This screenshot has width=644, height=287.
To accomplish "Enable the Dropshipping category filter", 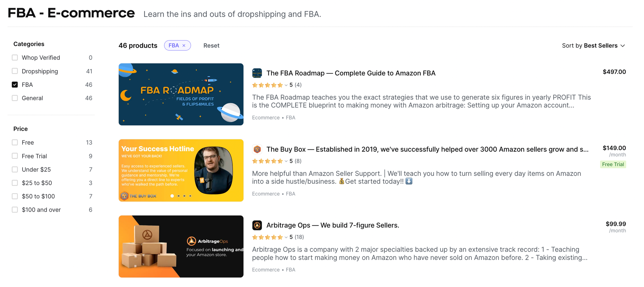I will point(14,71).
